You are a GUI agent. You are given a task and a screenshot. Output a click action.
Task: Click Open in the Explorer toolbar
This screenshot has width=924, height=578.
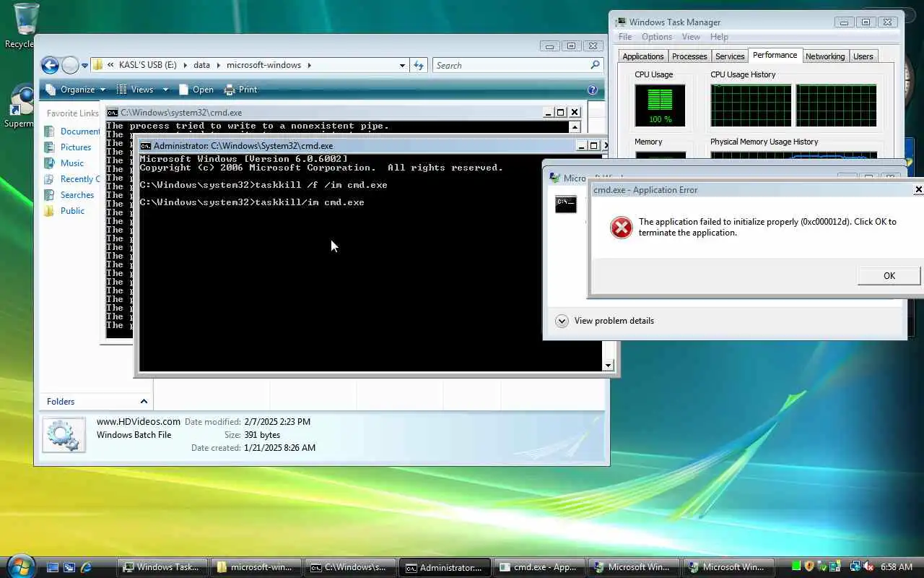click(196, 90)
